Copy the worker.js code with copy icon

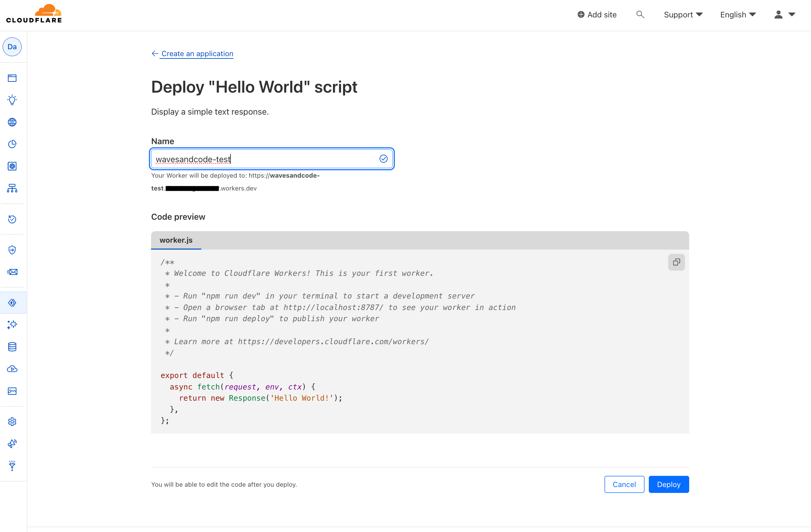676,262
